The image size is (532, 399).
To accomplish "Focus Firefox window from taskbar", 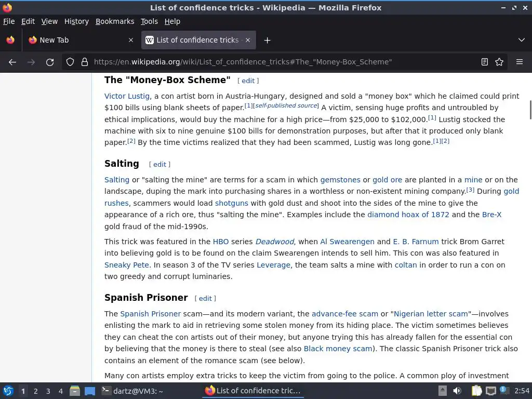I will point(253,391).
